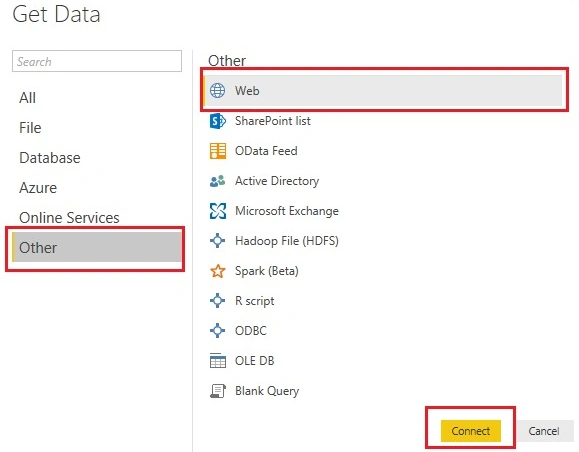Switch to the File category
579x452 pixels.
coord(30,128)
